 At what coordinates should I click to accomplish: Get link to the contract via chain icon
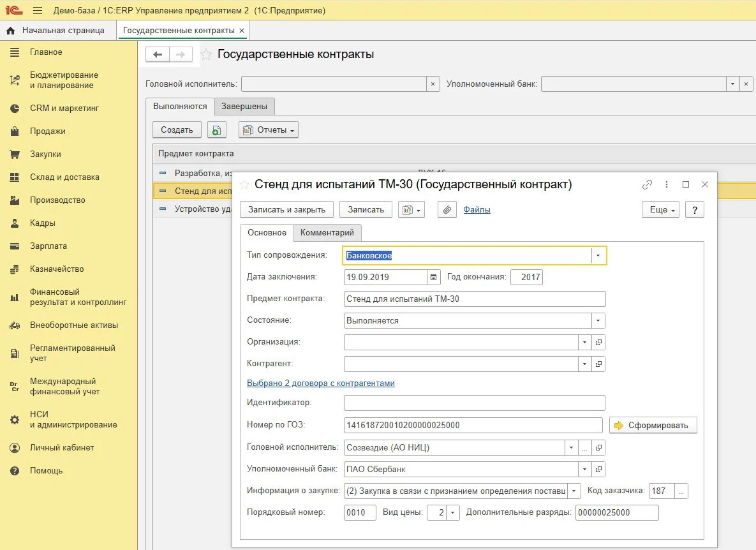pos(647,184)
